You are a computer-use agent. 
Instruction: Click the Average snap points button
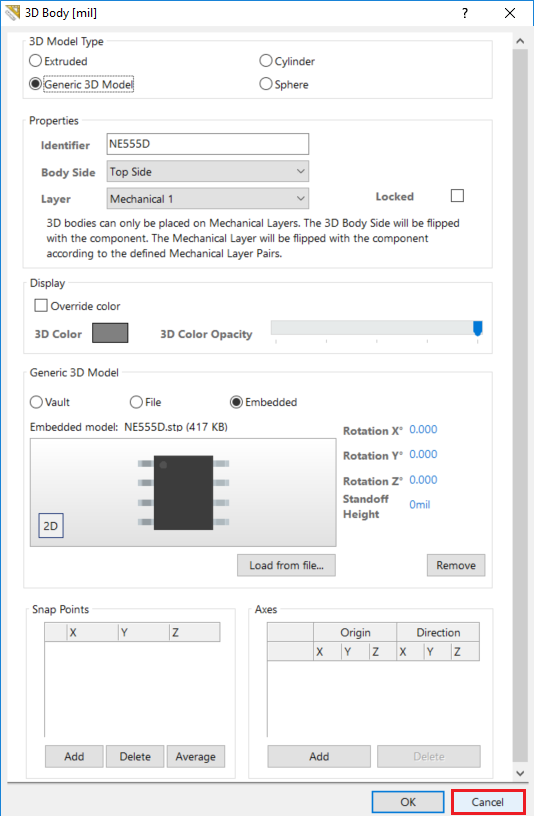[196, 756]
